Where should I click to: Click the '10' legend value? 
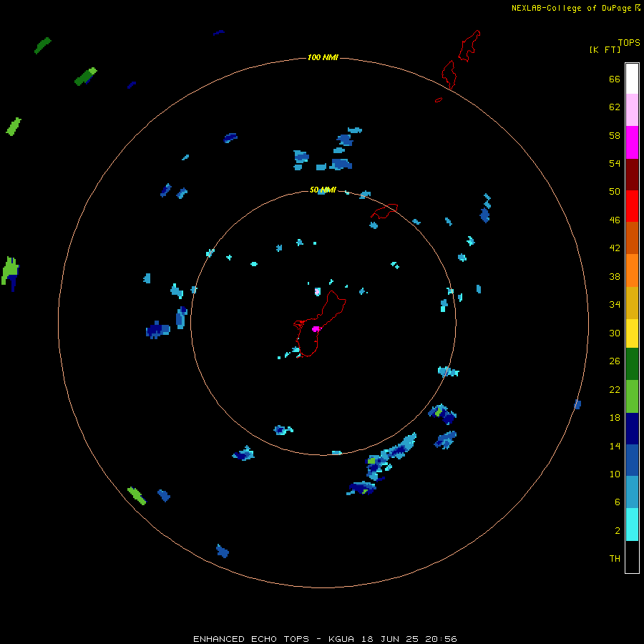[615, 474]
